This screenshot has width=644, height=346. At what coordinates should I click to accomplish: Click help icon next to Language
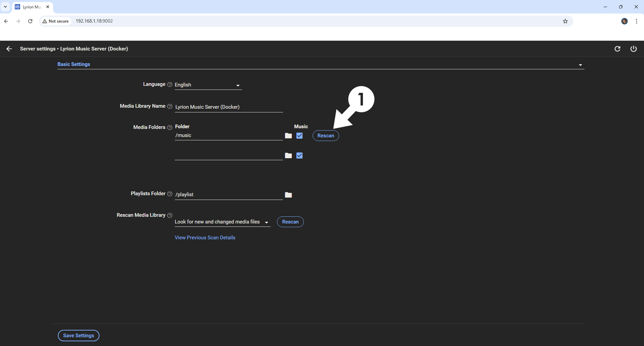[x=170, y=84]
